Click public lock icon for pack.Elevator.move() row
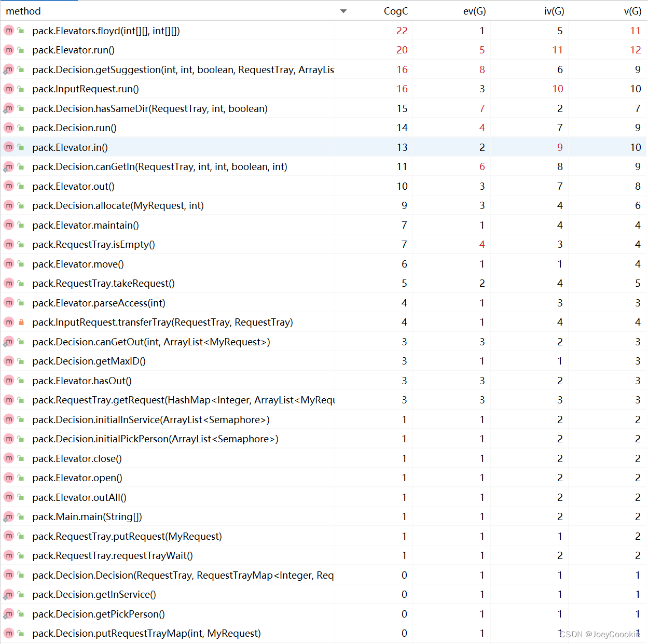The height and width of the screenshot is (644, 648). [21, 264]
